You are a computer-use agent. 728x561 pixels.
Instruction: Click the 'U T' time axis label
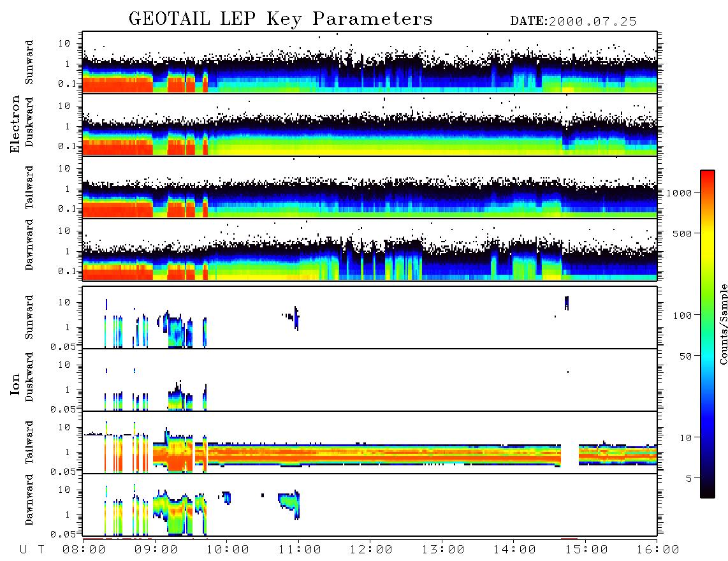click(x=32, y=550)
